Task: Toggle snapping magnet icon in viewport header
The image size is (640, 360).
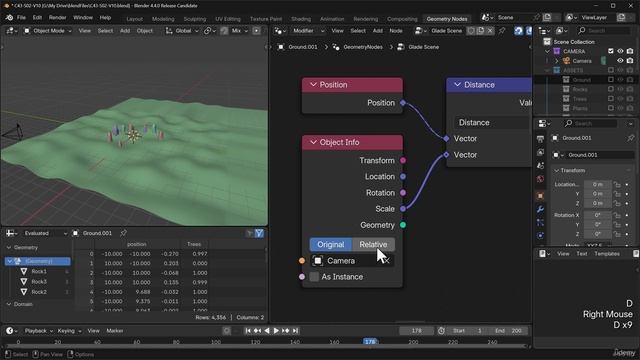Action: pyautogui.click(x=224, y=31)
